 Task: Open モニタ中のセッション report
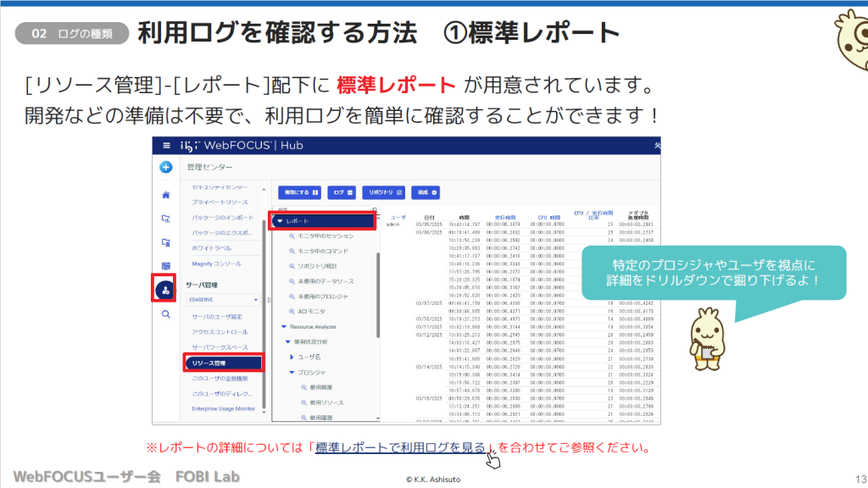pyautogui.click(x=325, y=236)
